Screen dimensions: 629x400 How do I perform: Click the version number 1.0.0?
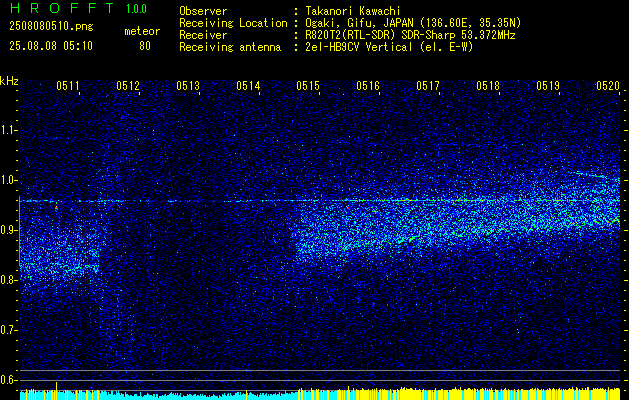tap(136, 9)
